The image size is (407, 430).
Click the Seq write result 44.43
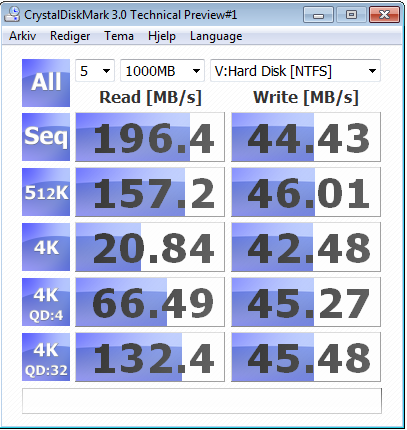306,137
